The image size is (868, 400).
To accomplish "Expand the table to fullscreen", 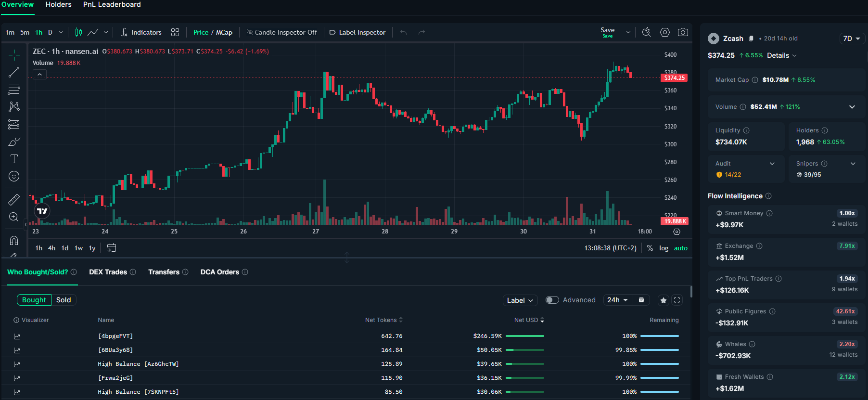I will 677,300.
